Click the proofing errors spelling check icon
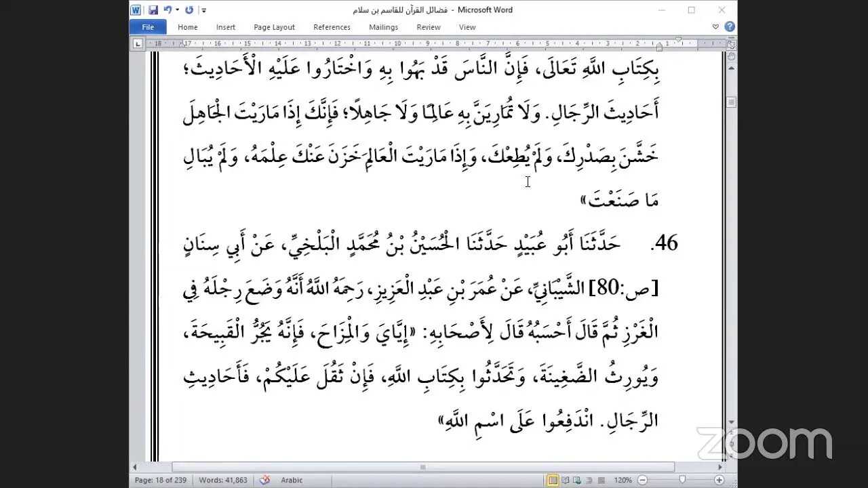 click(x=265, y=480)
